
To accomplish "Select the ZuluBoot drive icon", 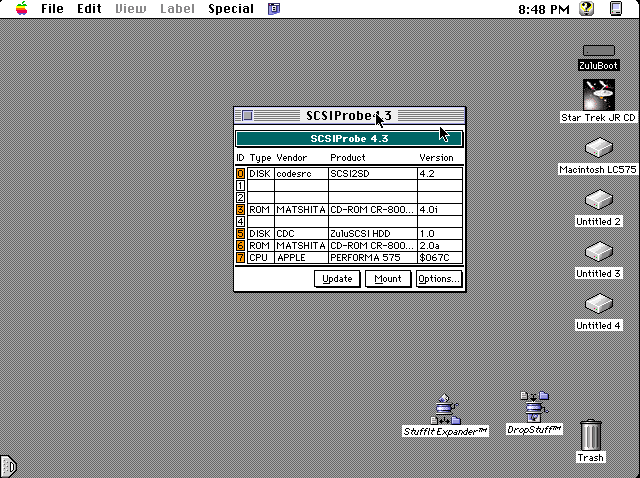I will [x=599, y=50].
